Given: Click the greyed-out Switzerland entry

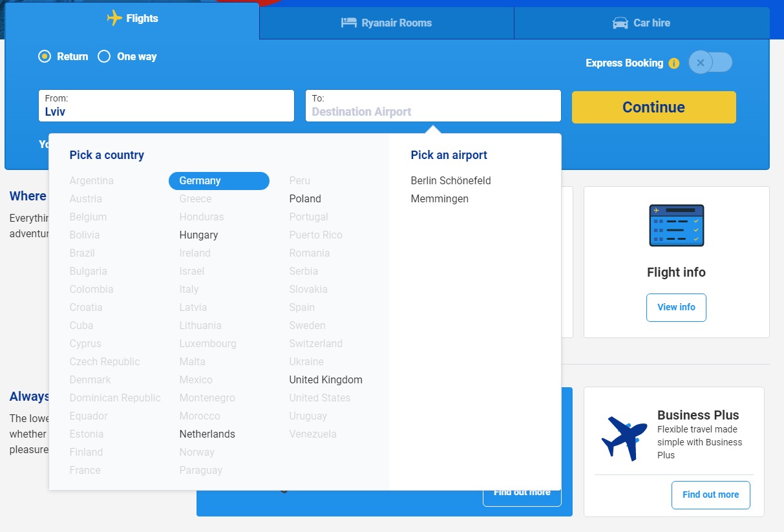Looking at the screenshot, I should point(316,344).
